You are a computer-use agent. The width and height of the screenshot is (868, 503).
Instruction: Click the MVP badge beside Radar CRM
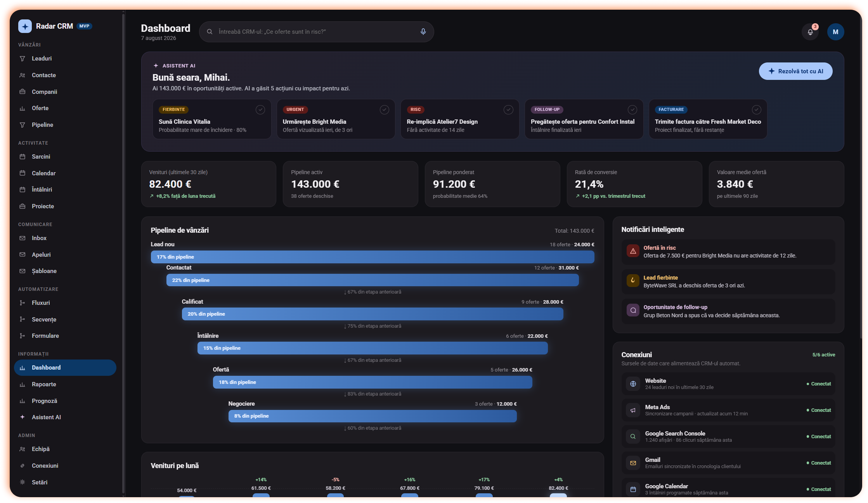click(84, 26)
